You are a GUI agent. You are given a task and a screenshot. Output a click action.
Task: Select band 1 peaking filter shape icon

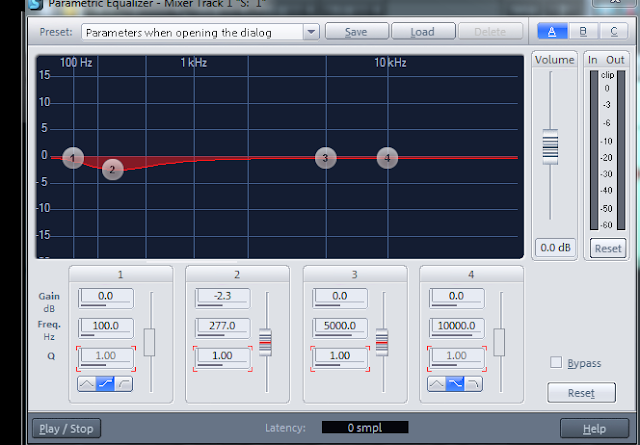click(x=87, y=384)
